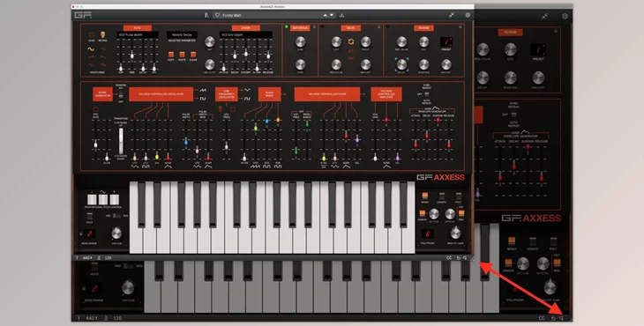Click undo arrow in back window status bar
This screenshot has height=326, width=644.
(x=553, y=318)
